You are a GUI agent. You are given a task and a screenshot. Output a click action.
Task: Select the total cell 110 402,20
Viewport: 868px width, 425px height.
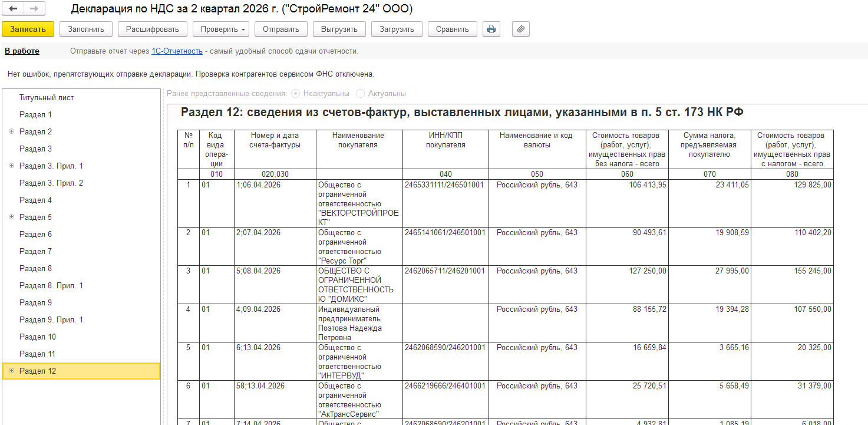[792, 246]
